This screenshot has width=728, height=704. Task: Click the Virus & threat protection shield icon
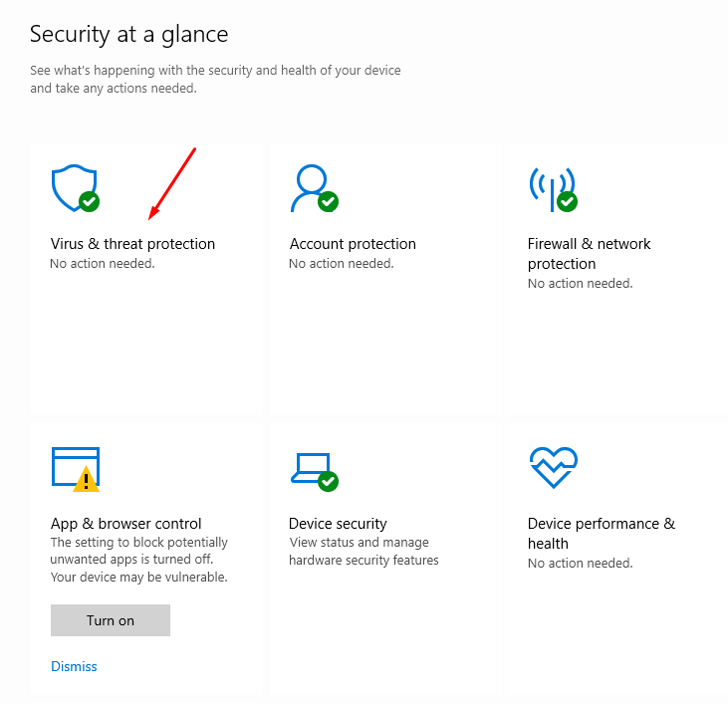click(x=76, y=188)
